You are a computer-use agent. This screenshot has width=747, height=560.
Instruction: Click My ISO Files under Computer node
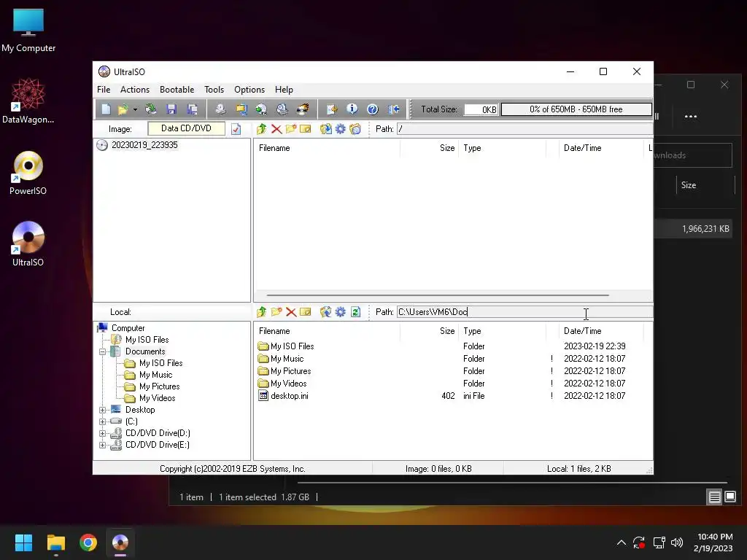coord(147,340)
